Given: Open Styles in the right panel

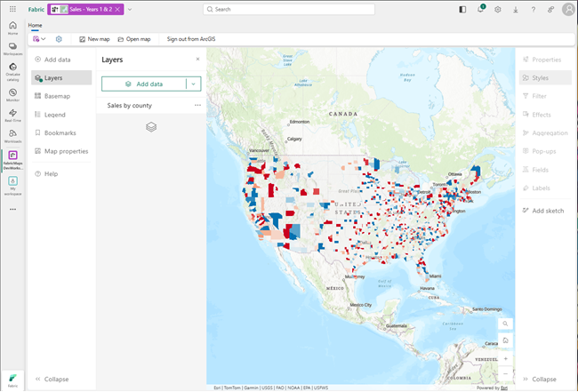Looking at the screenshot, I should (x=545, y=77).
